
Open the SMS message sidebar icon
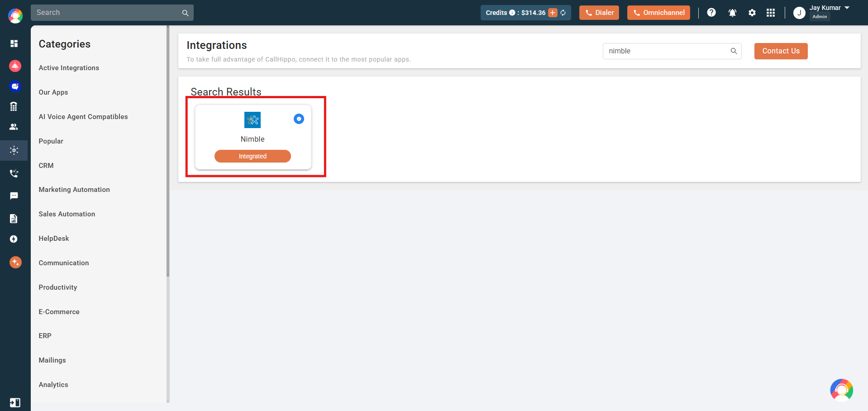[14, 196]
